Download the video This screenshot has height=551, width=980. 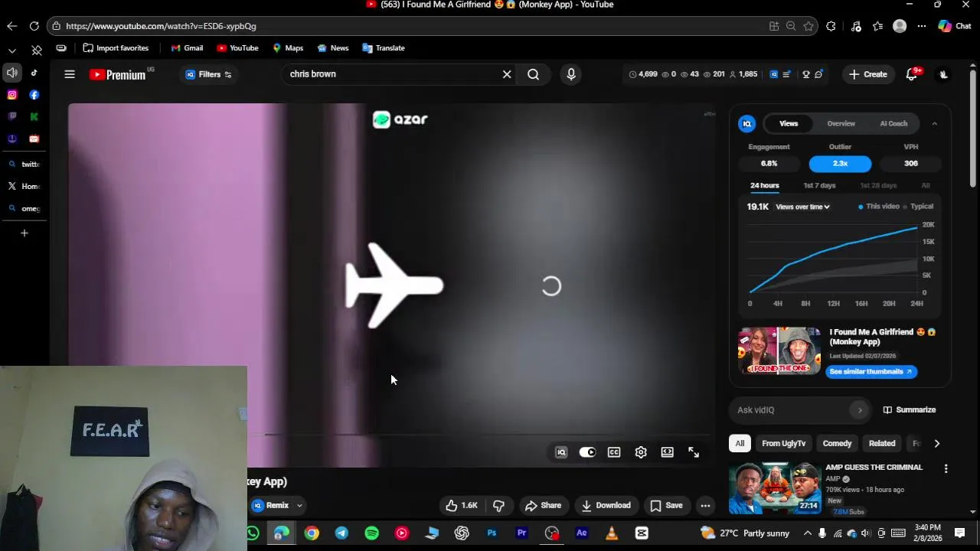click(x=606, y=505)
